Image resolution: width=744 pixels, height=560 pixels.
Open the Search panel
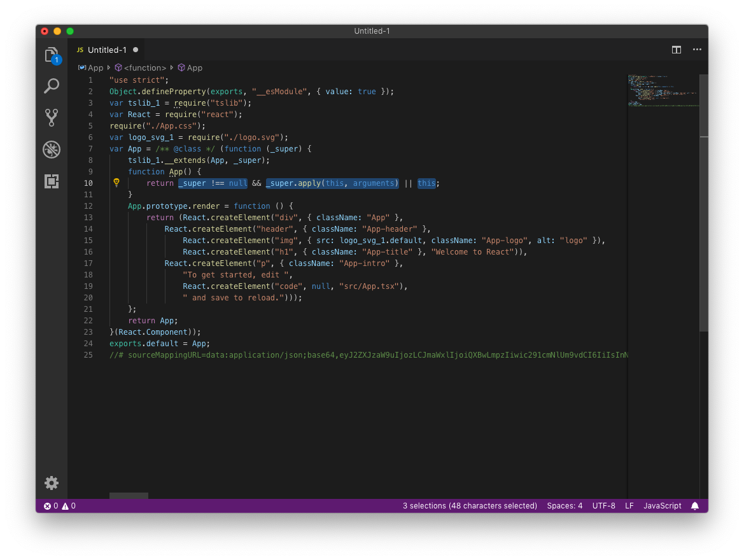click(x=52, y=85)
